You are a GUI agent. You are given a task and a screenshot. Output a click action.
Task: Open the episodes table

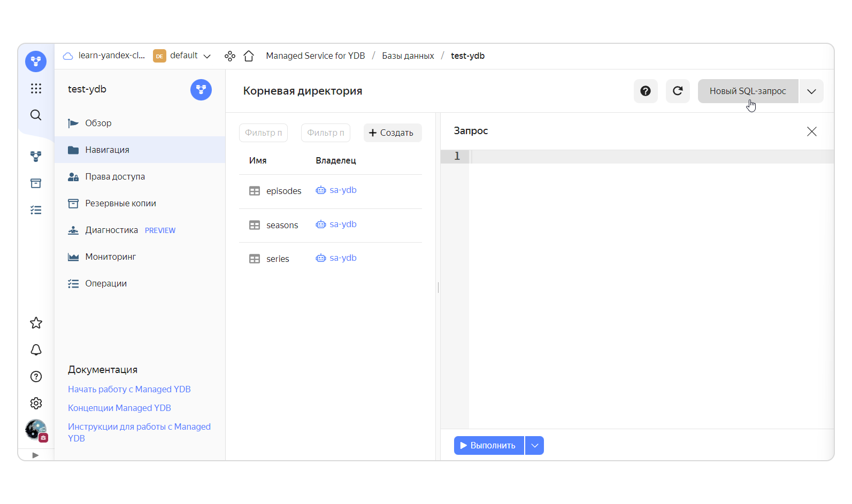click(283, 191)
